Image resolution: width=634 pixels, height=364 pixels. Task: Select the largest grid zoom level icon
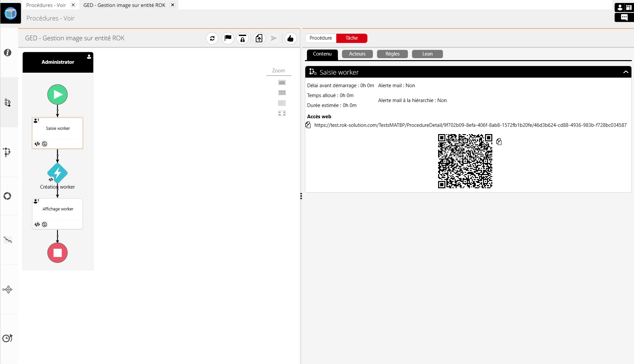[282, 83]
